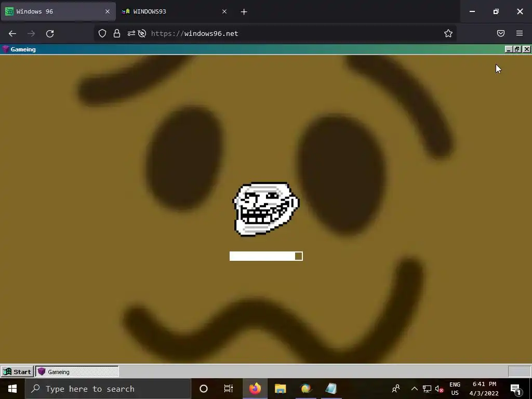The image size is (532, 399).
Task: Click the muted volume tray icon
Action: 440,389
